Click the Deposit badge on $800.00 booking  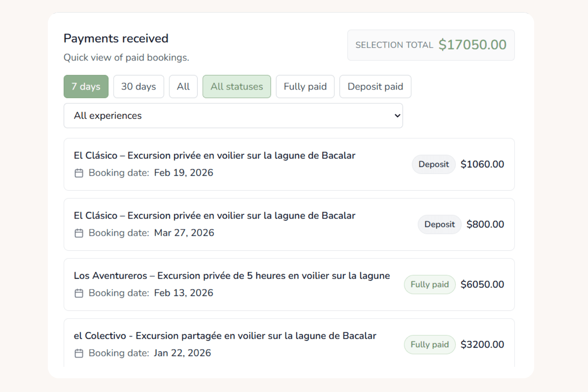point(439,224)
